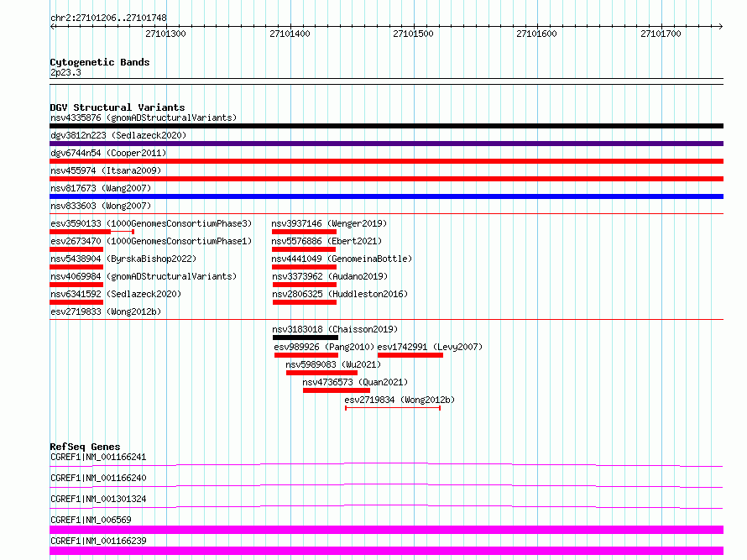Click the chr2:27101206..27101748 coordinate label

108,18
